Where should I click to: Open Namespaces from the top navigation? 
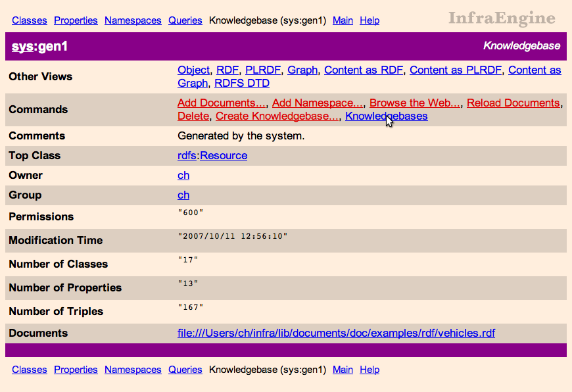point(133,20)
